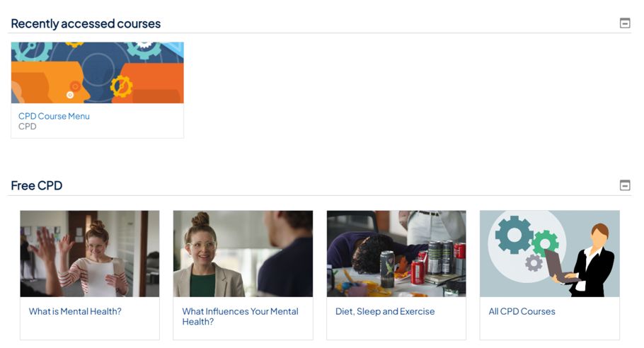Collapse the Recently accessed courses block

pyautogui.click(x=625, y=23)
